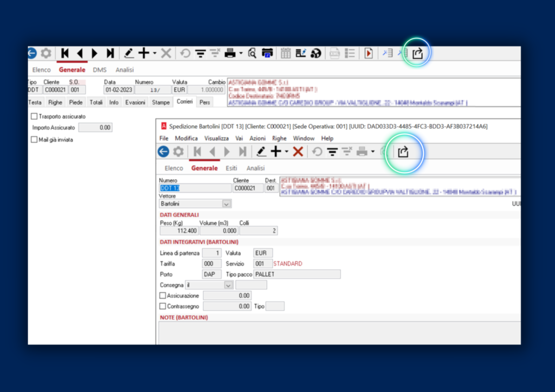555x392 pixels.
Task: Click the Peso (Kg) field showing 112.400
Action: (x=179, y=231)
